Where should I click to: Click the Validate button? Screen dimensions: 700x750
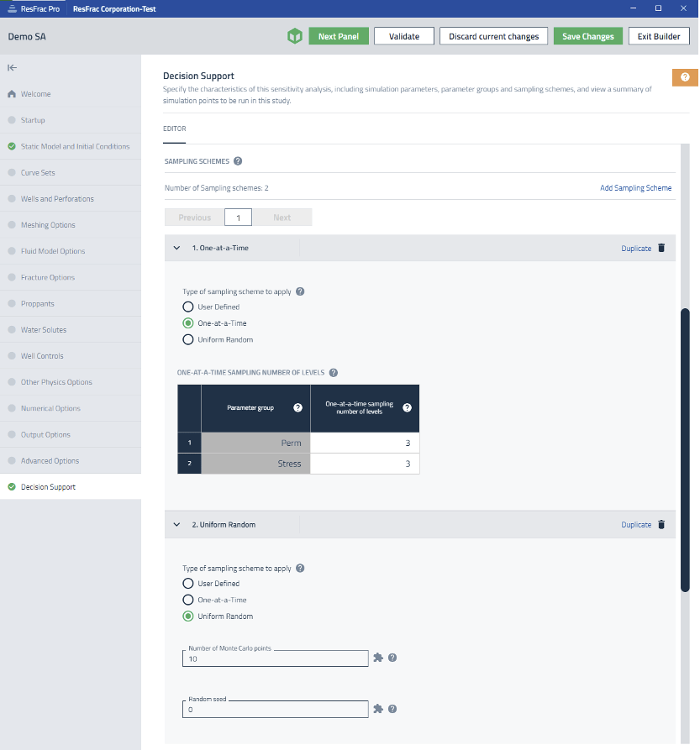pos(404,36)
